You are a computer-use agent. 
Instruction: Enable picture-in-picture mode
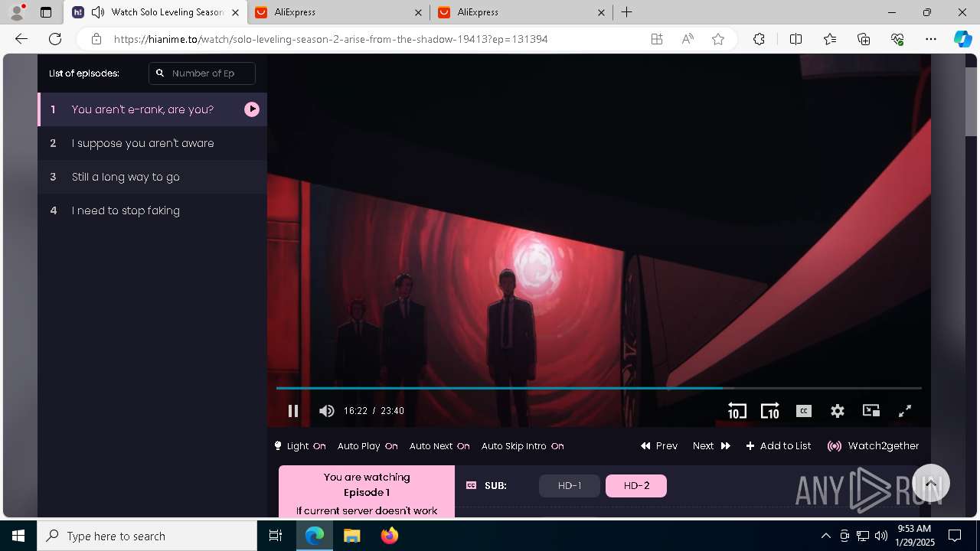point(871,411)
